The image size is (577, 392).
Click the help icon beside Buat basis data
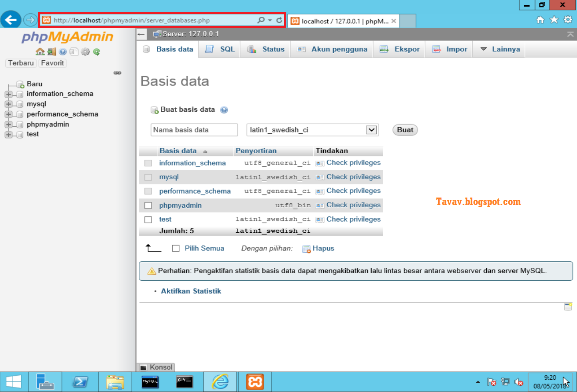[x=224, y=110]
